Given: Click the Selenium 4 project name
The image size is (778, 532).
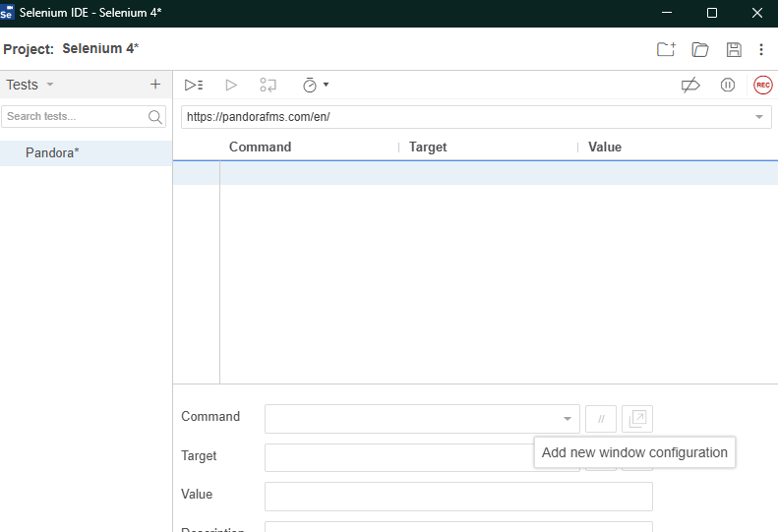Looking at the screenshot, I should 100,48.
